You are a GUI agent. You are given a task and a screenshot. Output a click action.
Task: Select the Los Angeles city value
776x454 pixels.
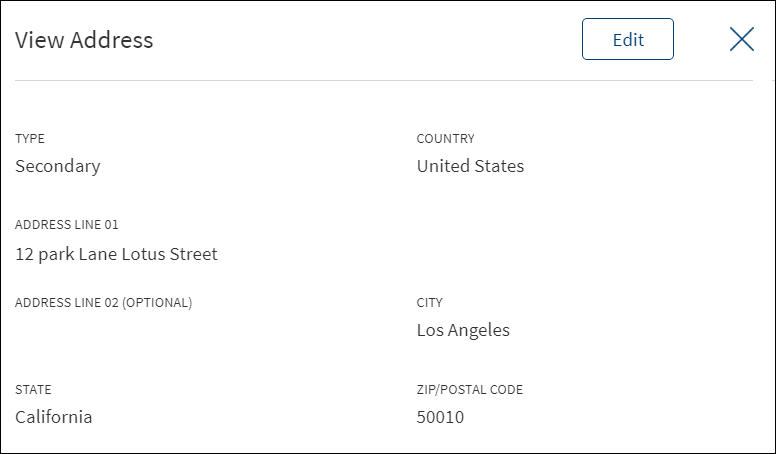[x=463, y=330]
